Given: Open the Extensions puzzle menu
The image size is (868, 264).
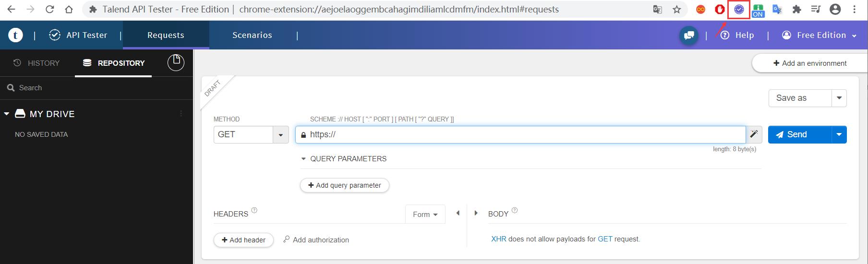Looking at the screenshot, I should coord(796,9).
